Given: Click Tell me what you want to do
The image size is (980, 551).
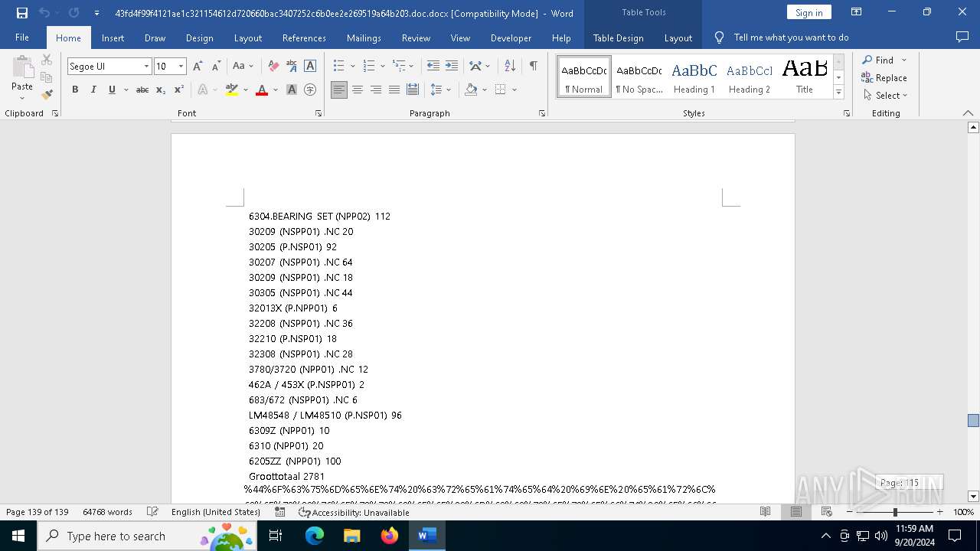Looking at the screenshot, I should [791, 37].
